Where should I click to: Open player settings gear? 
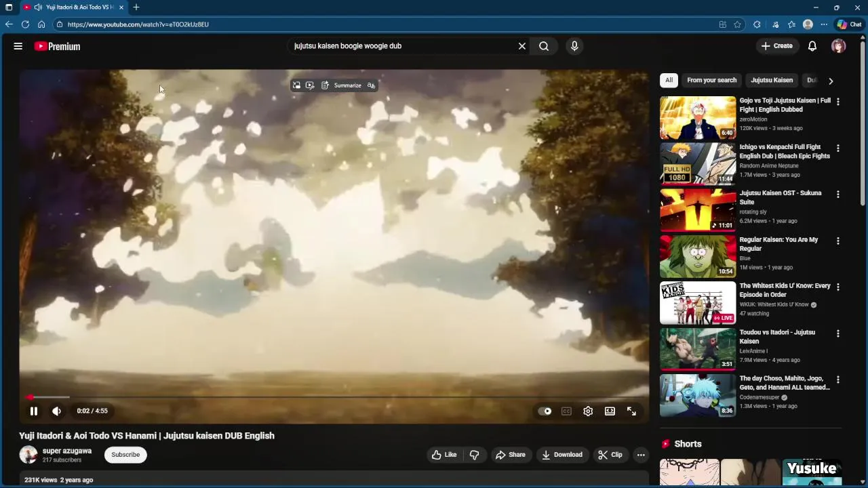[x=588, y=411]
